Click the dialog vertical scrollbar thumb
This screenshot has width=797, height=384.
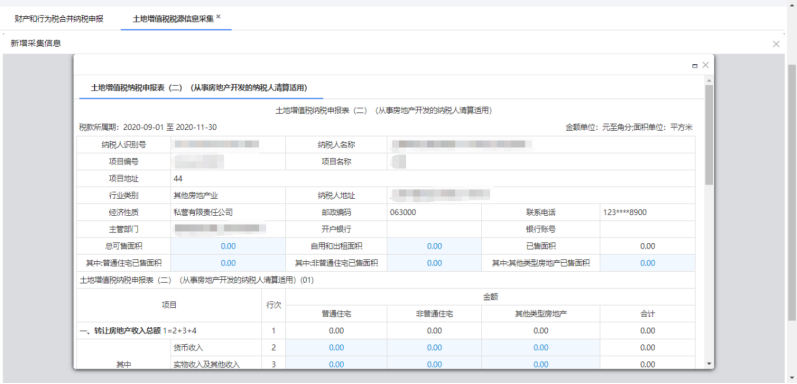tap(709, 135)
